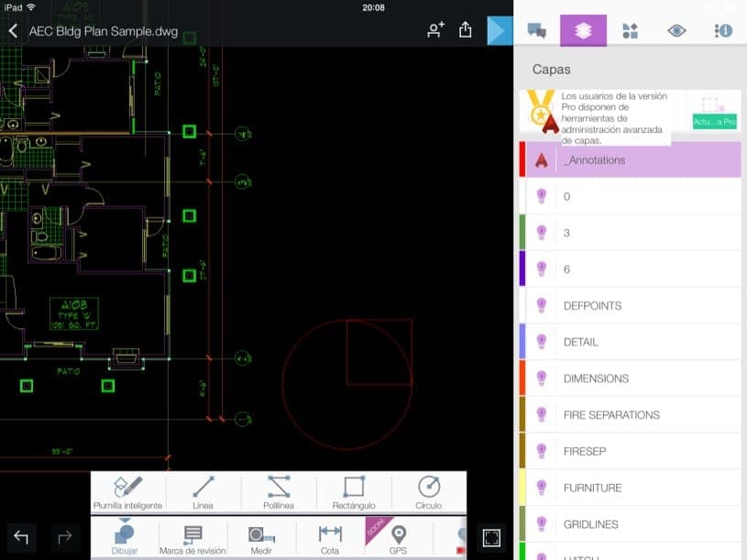
Task: Open the Dibujar tool group
Action: click(125, 538)
